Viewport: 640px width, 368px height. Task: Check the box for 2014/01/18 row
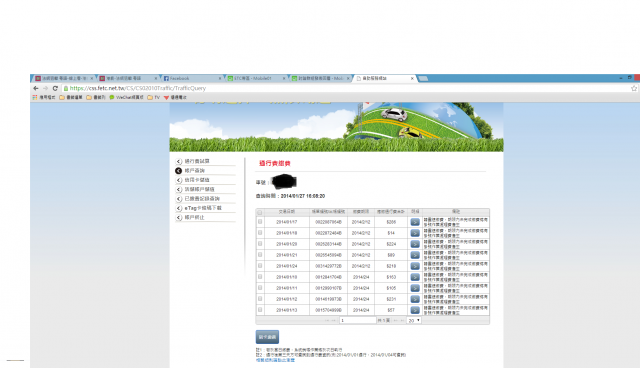[260, 233]
